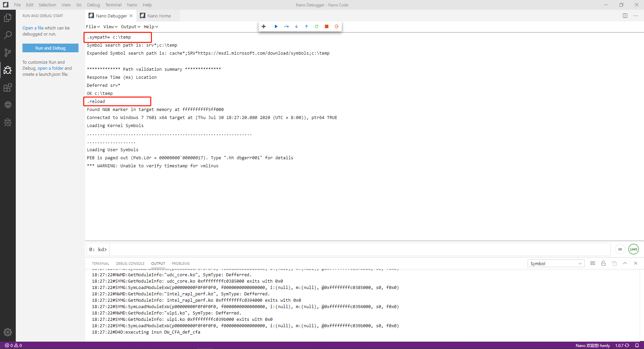Viewport: 644px width, 349px height.
Task: Stop debugging with the red square icon
Action: [326, 26]
